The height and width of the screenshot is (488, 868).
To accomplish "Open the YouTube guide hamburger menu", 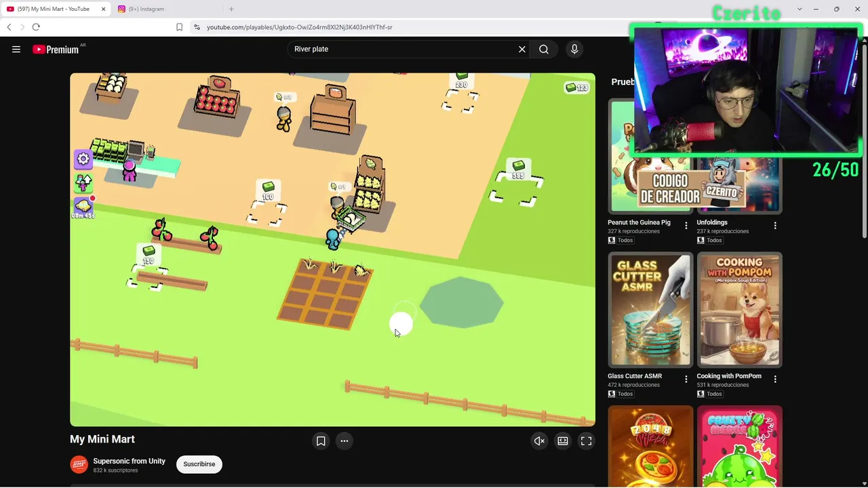I will (x=16, y=49).
